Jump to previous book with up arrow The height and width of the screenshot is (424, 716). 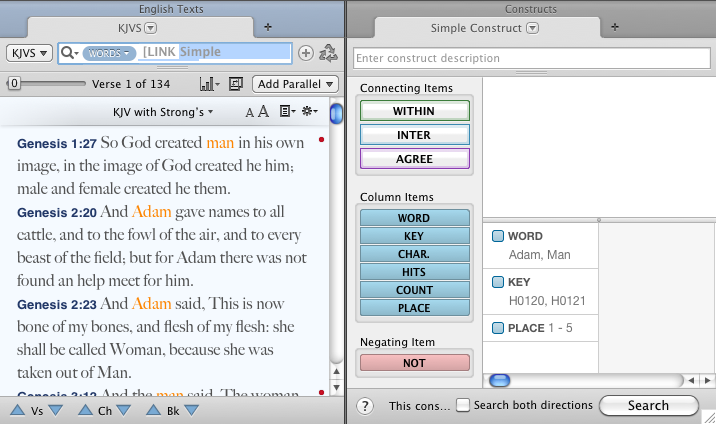point(153,410)
